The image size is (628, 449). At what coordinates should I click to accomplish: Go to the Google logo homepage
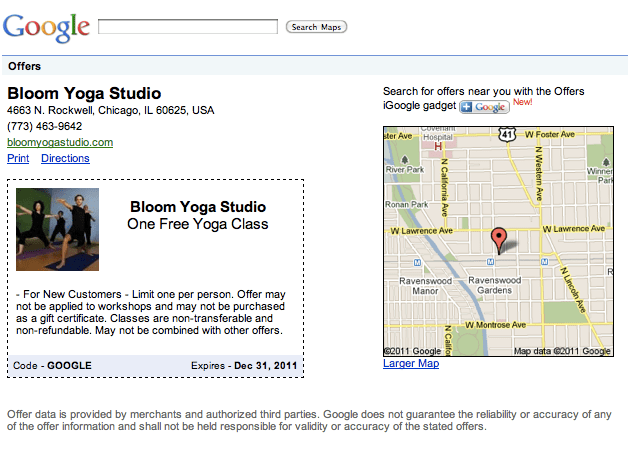(x=46, y=26)
